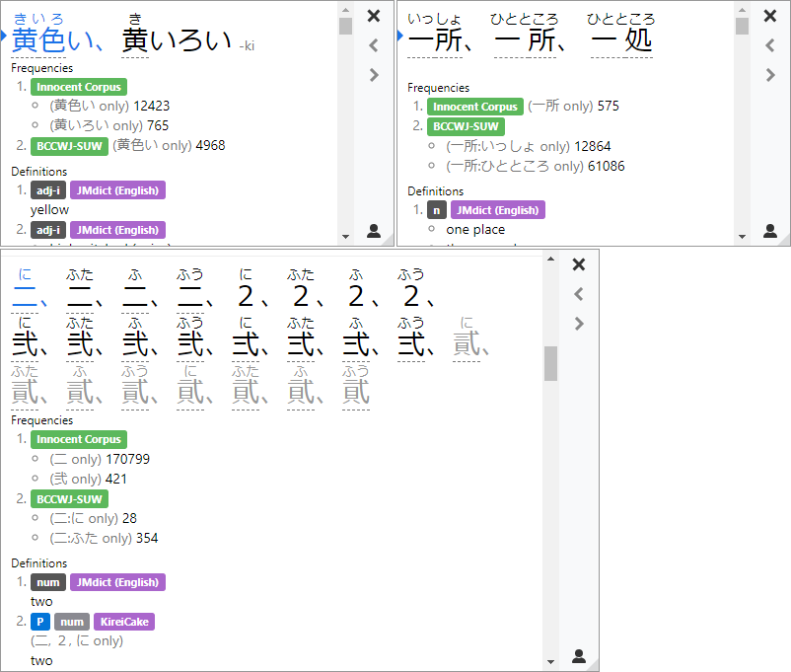Close the number dictionary popup
The height and width of the screenshot is (672, 791).
click(x=578, y=264)
